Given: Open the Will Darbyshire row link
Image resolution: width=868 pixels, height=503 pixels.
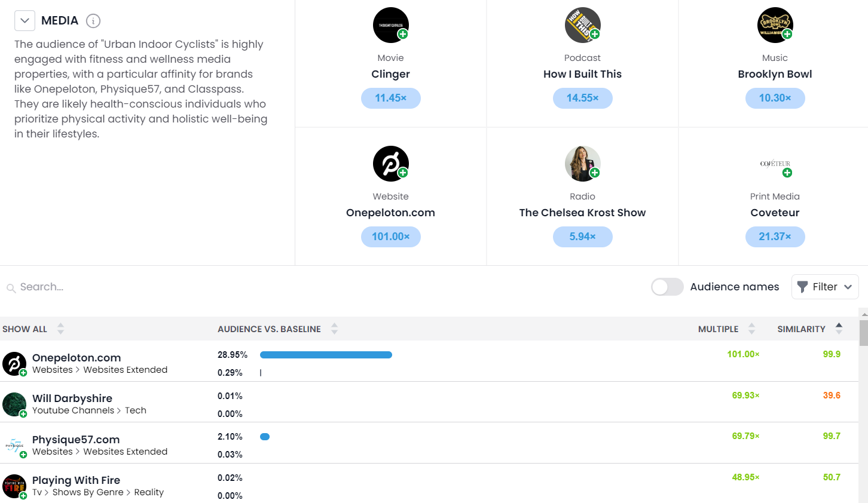Looking at the screenshot, I should tap(72, 398).
